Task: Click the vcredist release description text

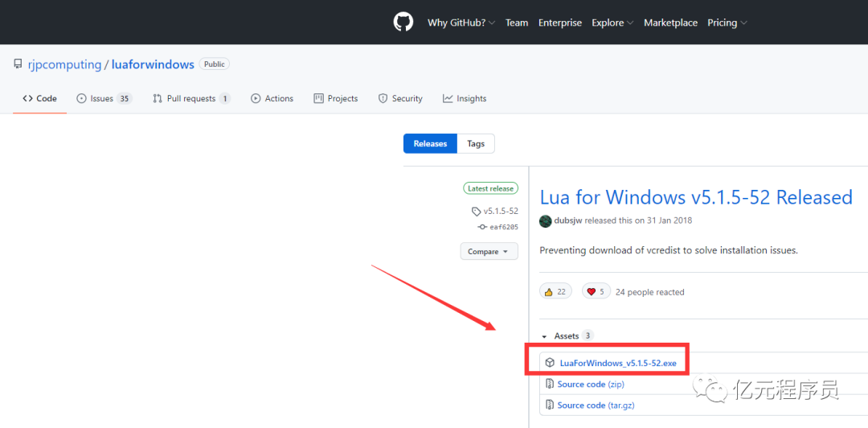Action: (669, 250)
